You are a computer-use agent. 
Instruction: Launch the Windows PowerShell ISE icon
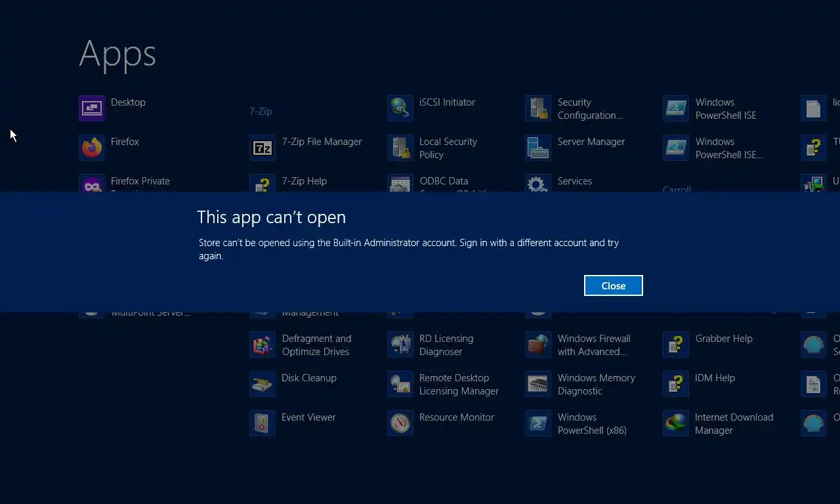click(676, 108)
